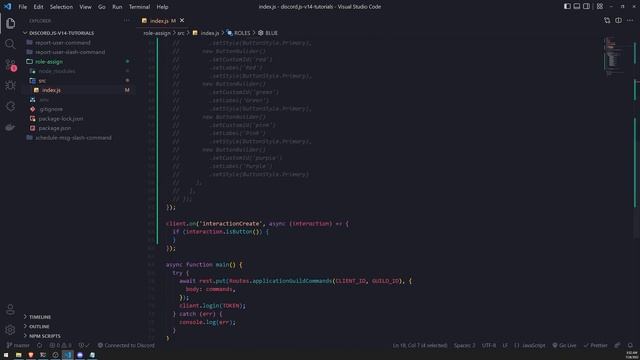Image resolution: width=640 pixels, height=360 pixels.
Task: Click the master branch indicator in status bar
Action: (x=18, y=345)
